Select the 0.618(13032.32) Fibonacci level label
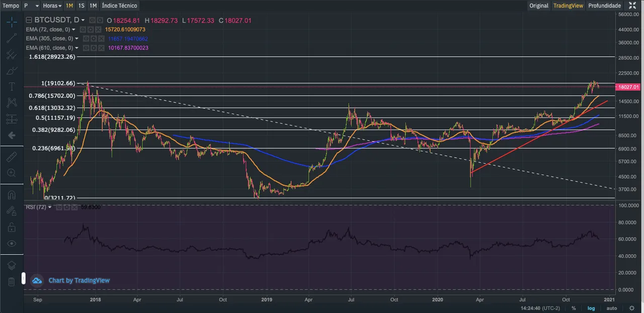The height and width of the screenshot is (313, 644). [52, 108]
